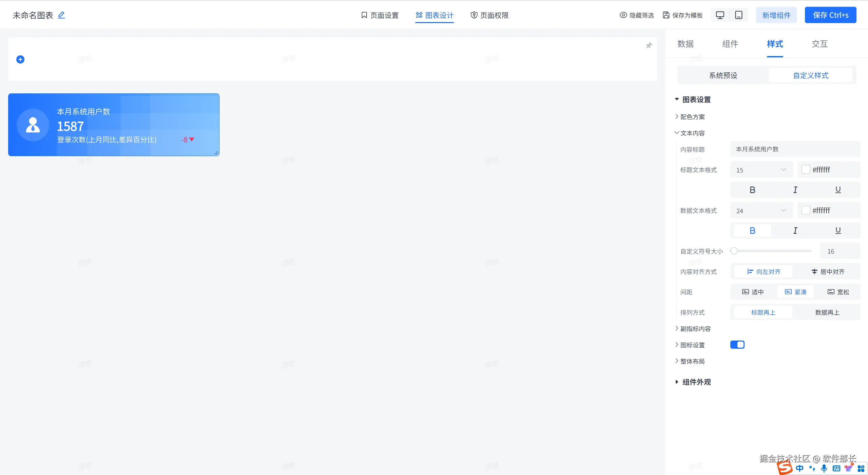Toggle italic for title text format
This screenshot has width=868, height=475.
795,190
